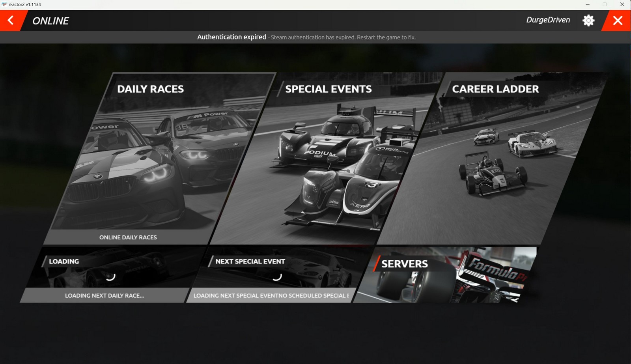Image resolution: width=631 pixels, height=364 pixels.
Task: Click the ONLINE page title
Action: coord(50,21)
